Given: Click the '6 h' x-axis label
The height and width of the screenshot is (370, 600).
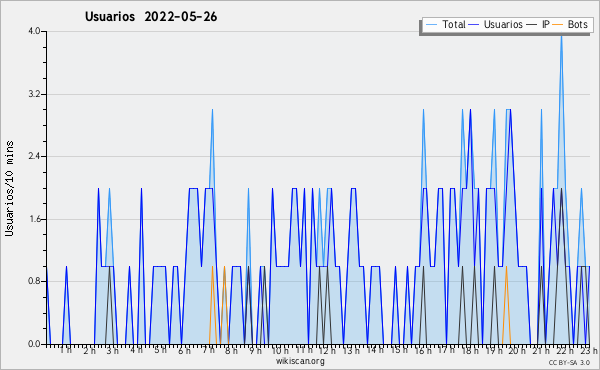Looking at the screenshot, I should pyautogui.click(x=184, y=350).
